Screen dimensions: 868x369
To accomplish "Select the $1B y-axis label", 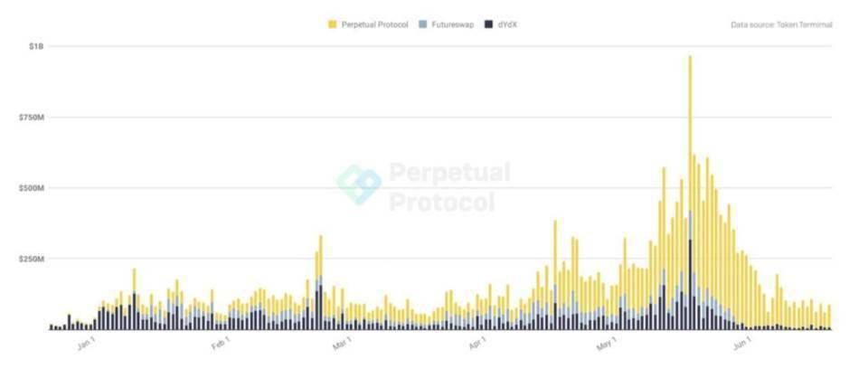I will 37,45.
